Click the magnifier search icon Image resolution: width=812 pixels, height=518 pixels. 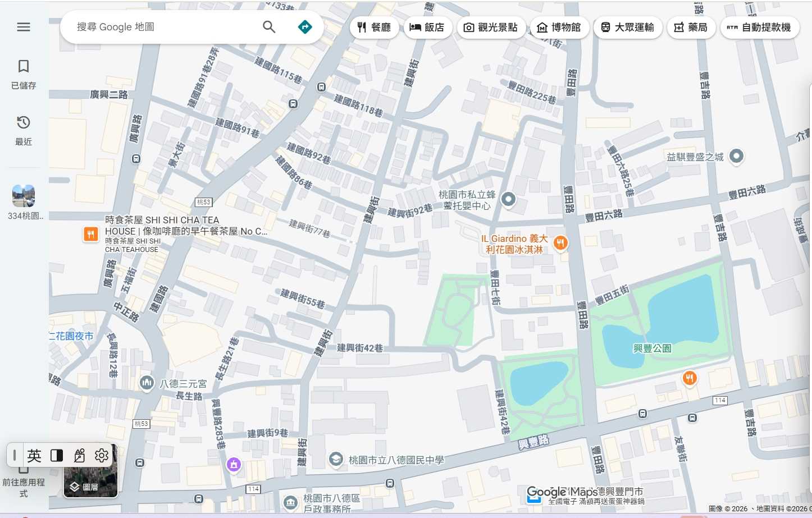pyautogui.click(x=269, y=27)
